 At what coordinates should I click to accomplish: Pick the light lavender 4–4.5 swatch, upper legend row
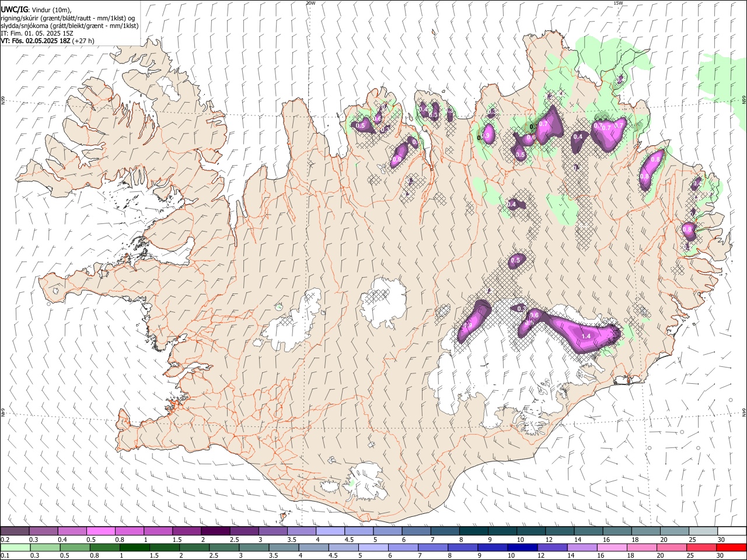(330, 531)
